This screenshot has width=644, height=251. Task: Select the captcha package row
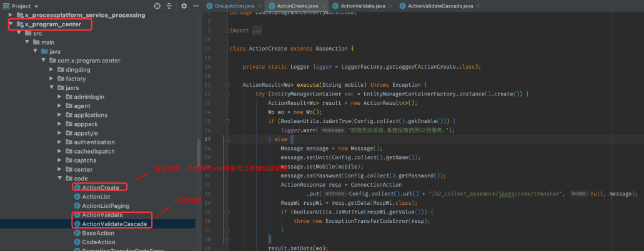point(97,160)
